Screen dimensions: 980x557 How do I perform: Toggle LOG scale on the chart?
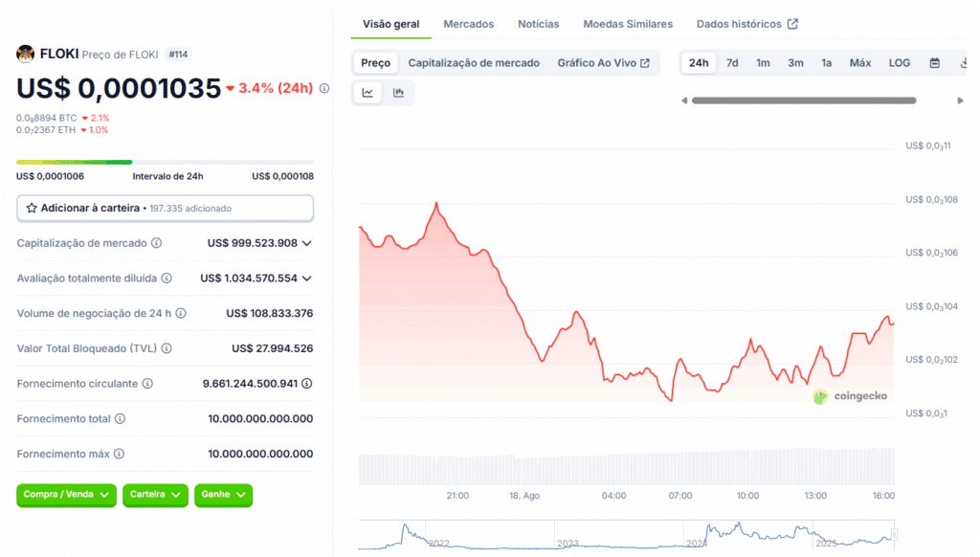[900, 62]
